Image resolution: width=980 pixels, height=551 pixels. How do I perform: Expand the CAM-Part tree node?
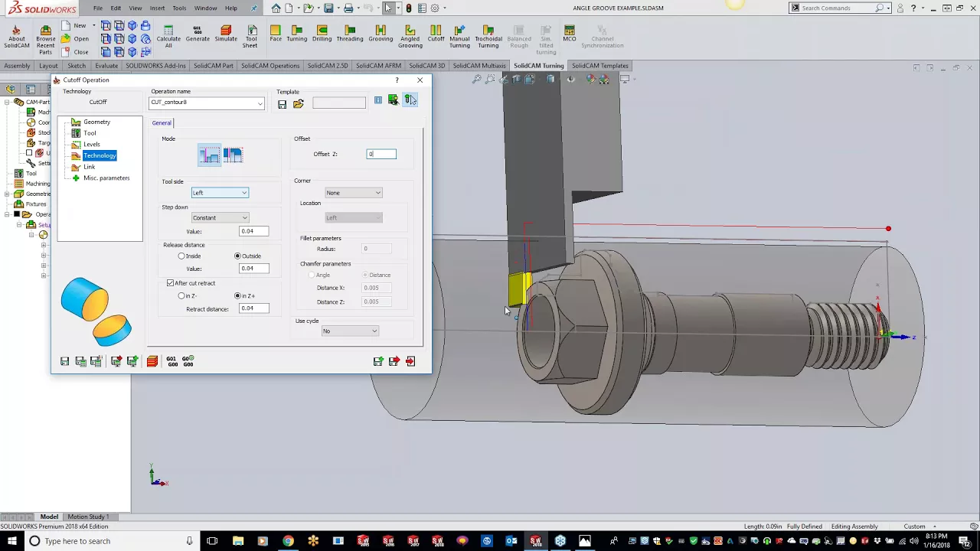7,102
